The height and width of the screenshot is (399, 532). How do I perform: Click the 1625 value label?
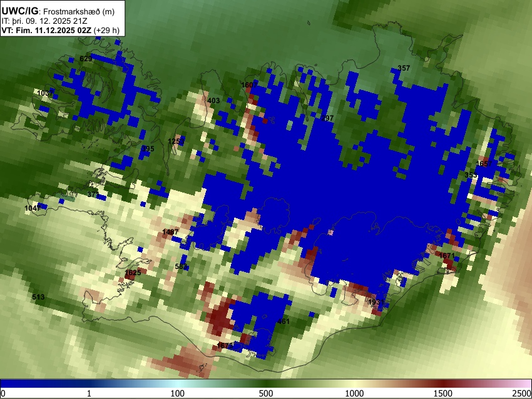coord(133,273)
